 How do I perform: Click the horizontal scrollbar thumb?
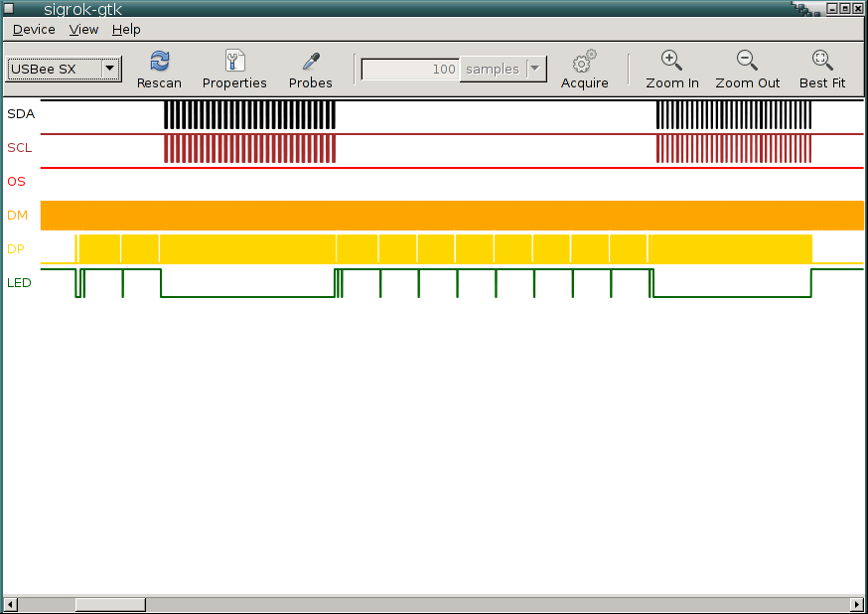point(110,604)
